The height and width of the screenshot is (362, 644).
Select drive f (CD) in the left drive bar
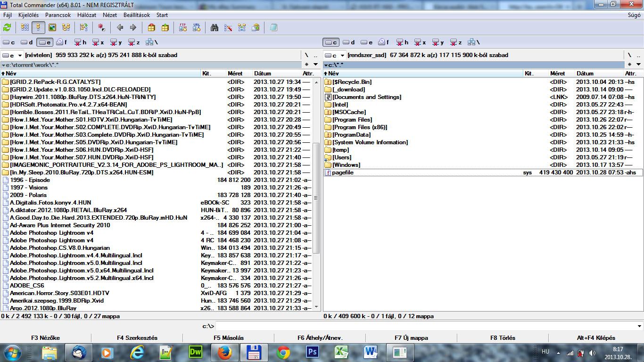point(62,42)
